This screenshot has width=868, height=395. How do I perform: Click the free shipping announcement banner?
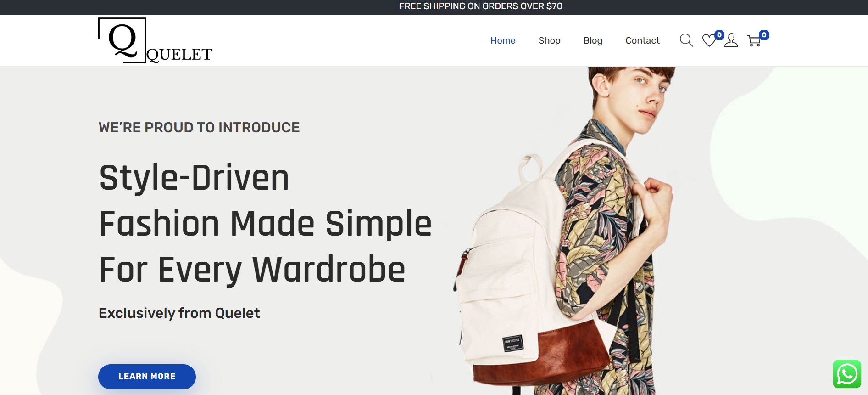tap(480, 6)
